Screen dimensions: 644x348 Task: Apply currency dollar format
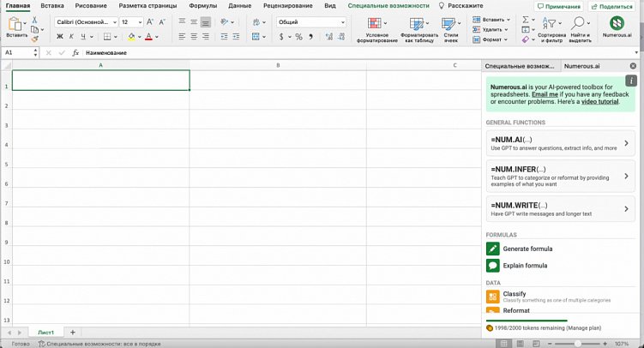[281, 37]
